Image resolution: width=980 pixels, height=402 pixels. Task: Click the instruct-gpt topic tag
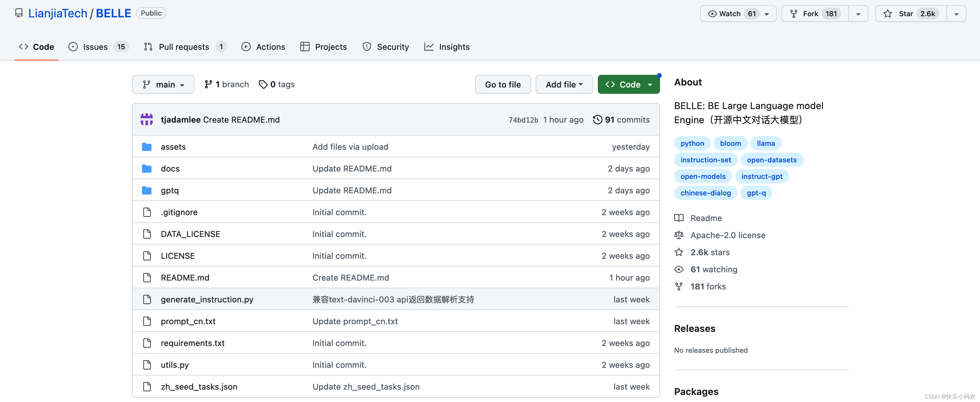tap(762, 176)
